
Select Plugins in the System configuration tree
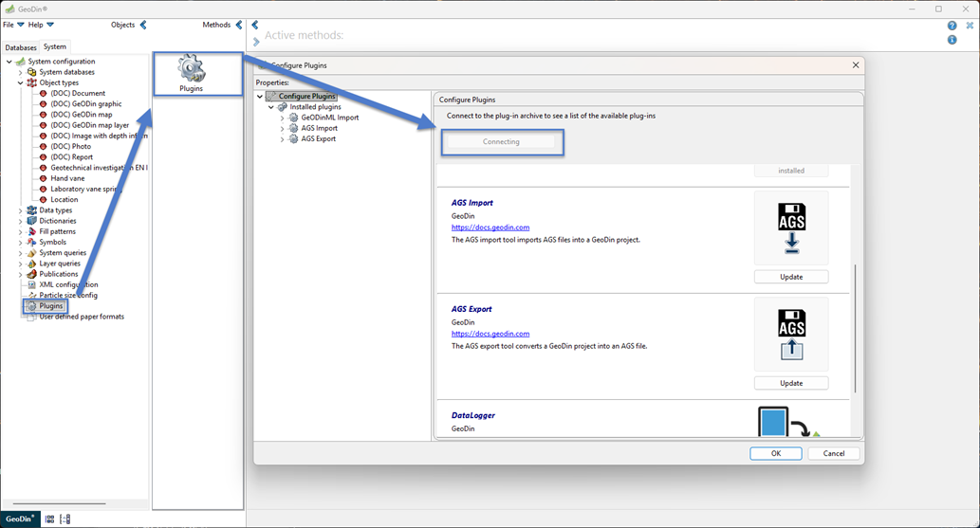(51, 306)
